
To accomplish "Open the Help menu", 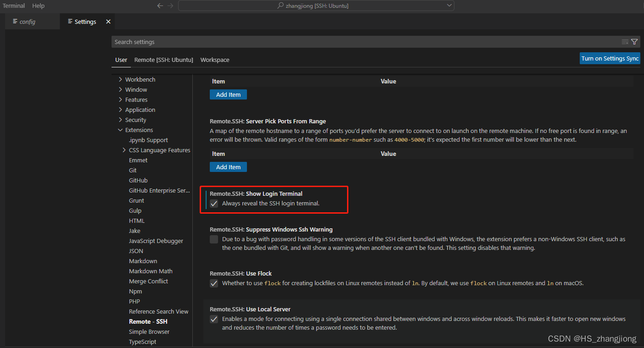I will tap(38, 6).
